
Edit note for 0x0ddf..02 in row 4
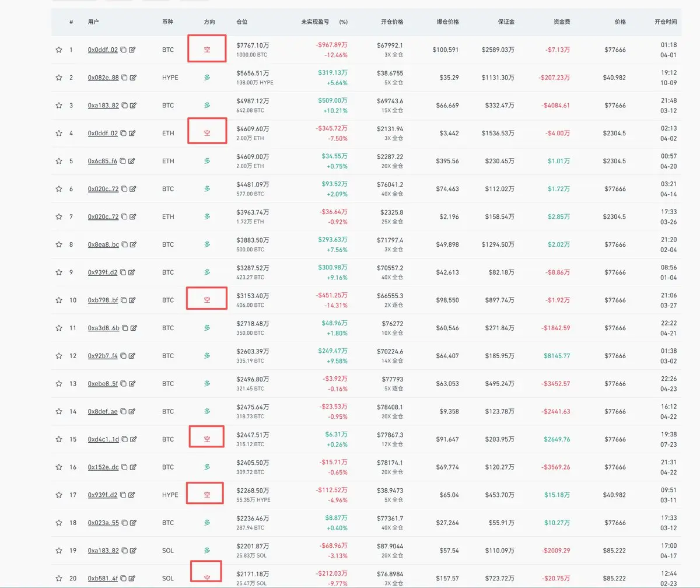point(132,133)
